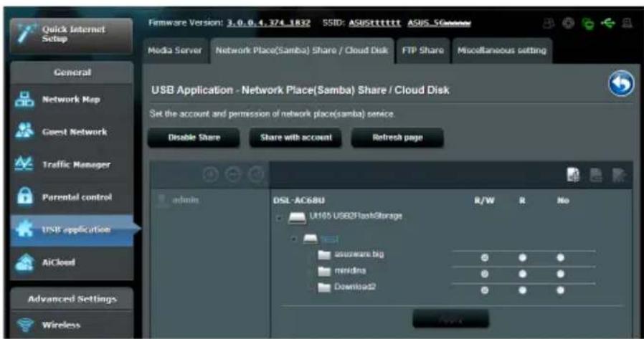The image size is (644, 339).
Task: Click the green network connection status icon
Action: [x=588, y=24]
